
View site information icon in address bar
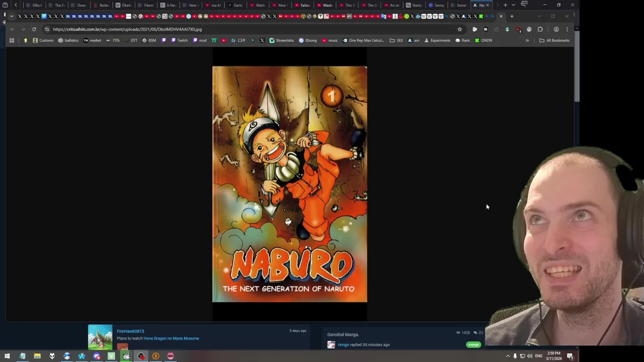[x=47, y=29]
